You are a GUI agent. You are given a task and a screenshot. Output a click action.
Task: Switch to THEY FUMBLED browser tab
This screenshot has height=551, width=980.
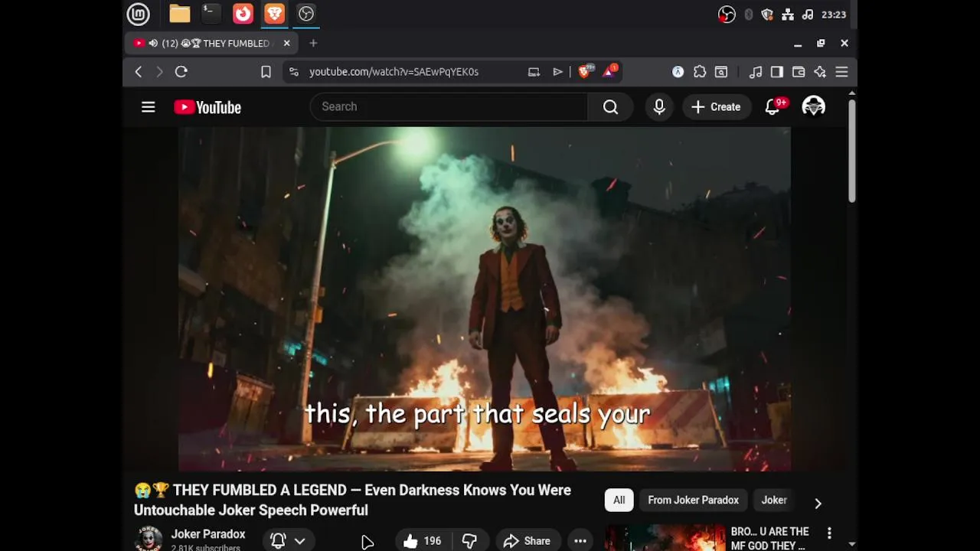click(211, 44)
